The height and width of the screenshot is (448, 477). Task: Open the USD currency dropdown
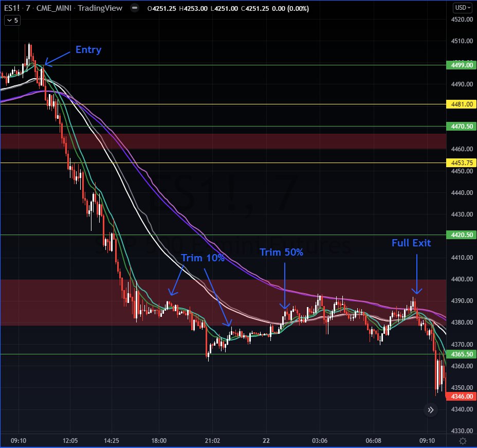click(x=463, y=8)
